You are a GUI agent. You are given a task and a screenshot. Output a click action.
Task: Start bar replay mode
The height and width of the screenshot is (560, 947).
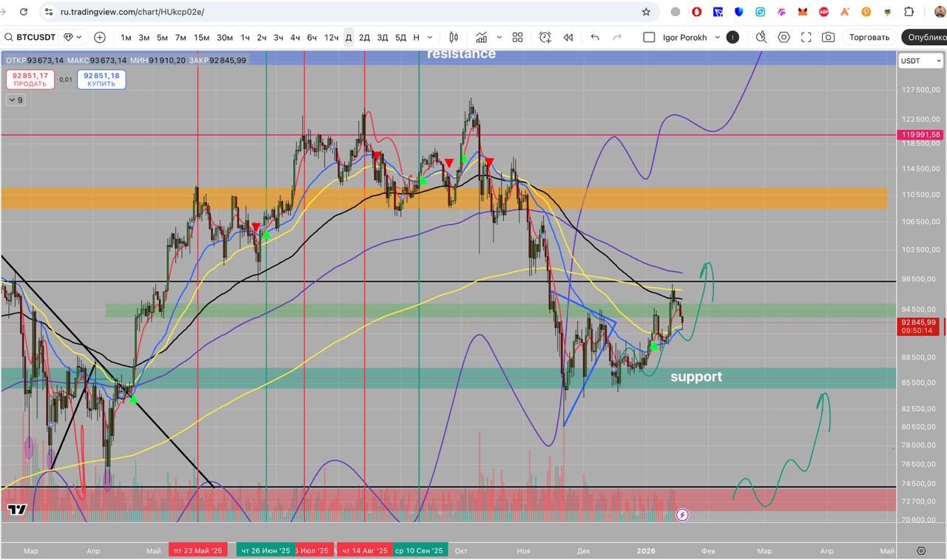point(568,38)
